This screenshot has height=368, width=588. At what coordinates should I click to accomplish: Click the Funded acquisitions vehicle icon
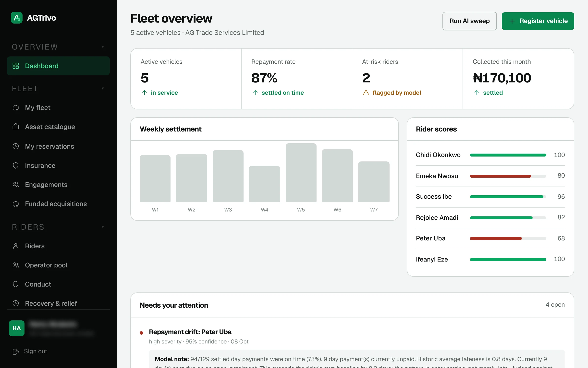click(x=16, y=204)
